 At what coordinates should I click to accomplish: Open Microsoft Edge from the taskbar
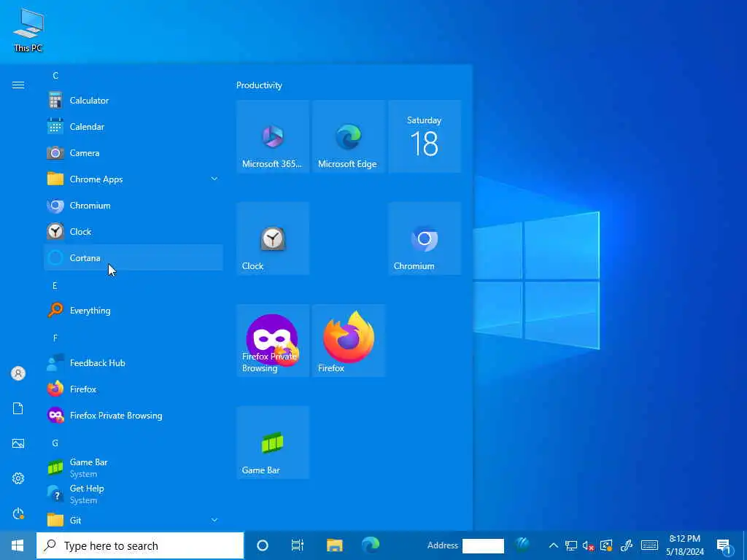click(370, 545)
